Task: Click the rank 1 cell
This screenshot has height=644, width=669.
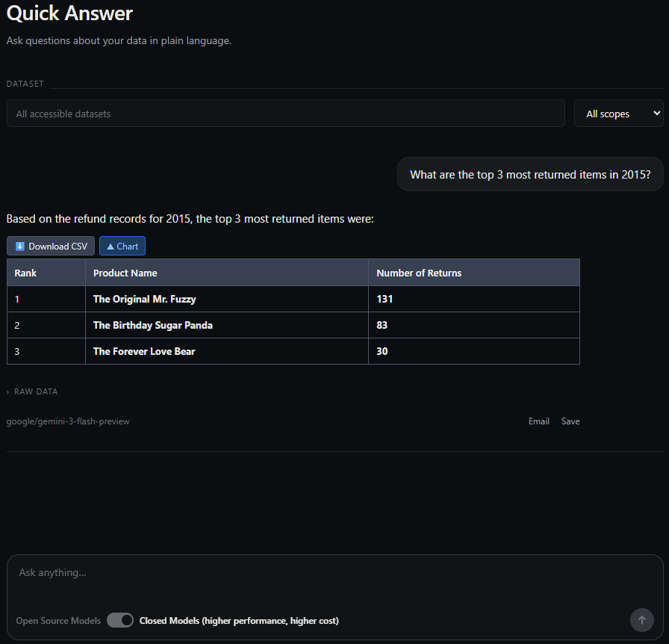Action: tap(46, 299)
